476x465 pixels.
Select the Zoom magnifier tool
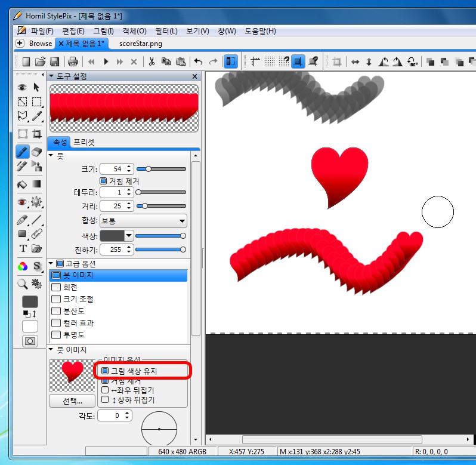pos(22,284)
